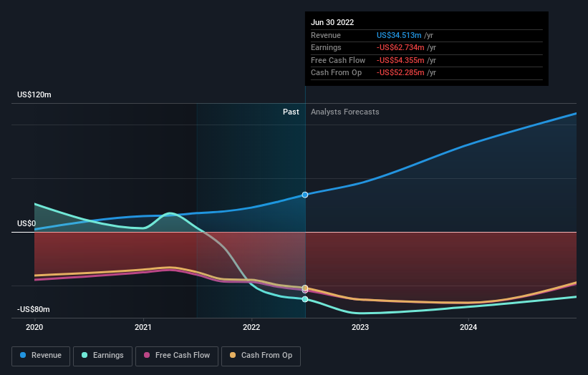Toggle the Free Cash Flow legend button

pos(177,356)
